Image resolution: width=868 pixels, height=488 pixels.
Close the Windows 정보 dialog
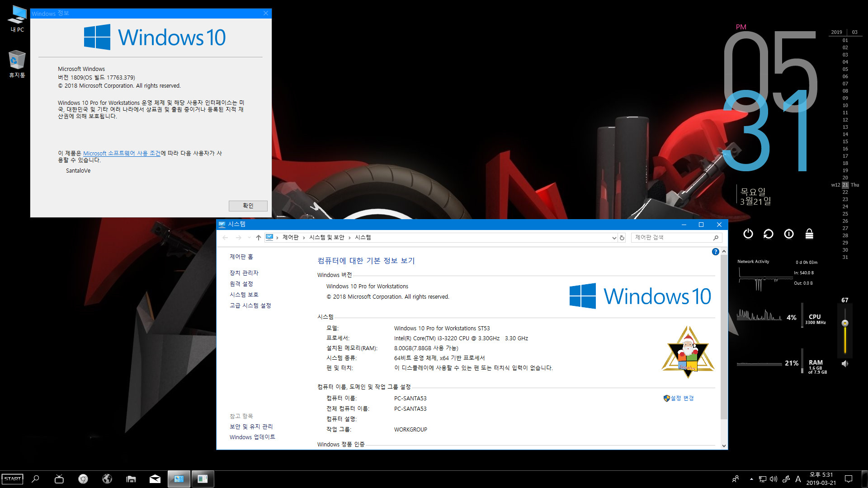266,13
